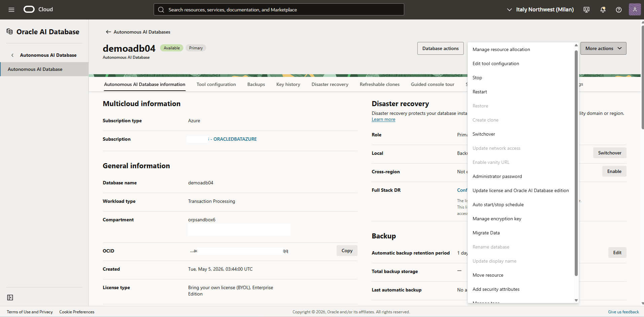Switch to the Disaster recovery tab
The width and height of the screenshot is (644, 317).
(x=330, y=84)
